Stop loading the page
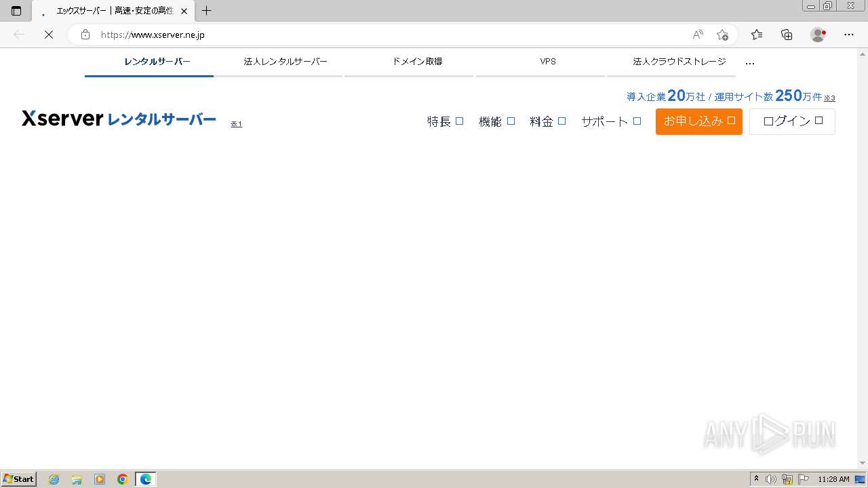868x488 pixels. pos(48,35)
